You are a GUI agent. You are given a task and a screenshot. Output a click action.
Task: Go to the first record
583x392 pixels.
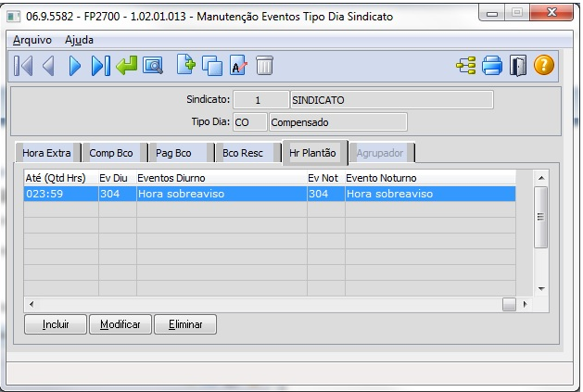pyautogui.click(x=23, y=66)
